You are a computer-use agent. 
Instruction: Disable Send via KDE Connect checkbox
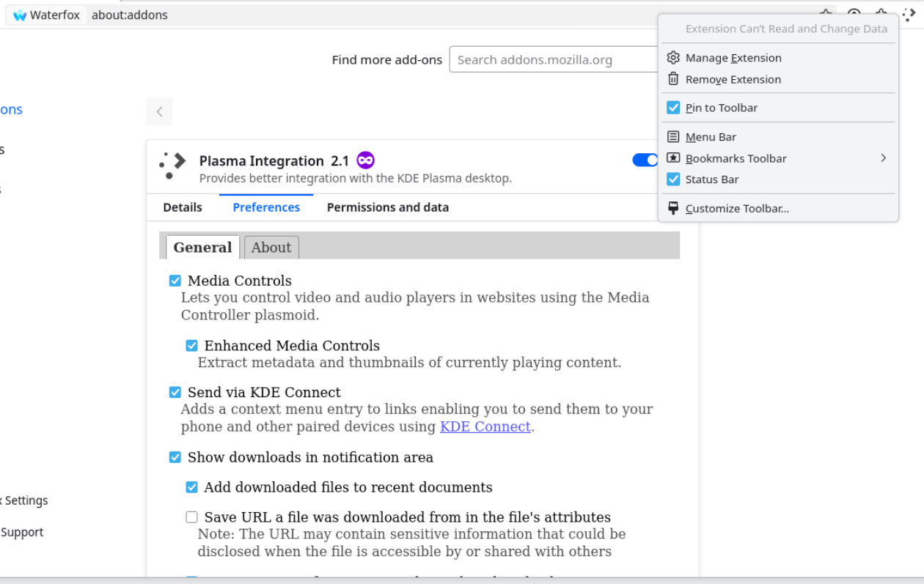point(175,392)
